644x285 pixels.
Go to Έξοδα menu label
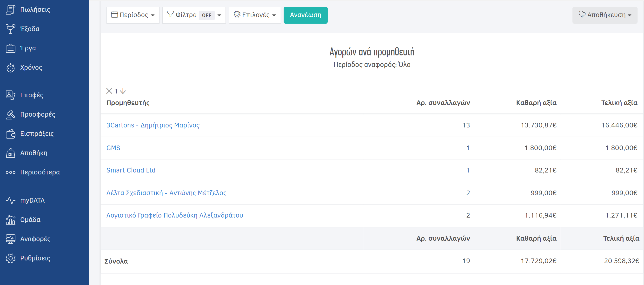pos(30,29)
